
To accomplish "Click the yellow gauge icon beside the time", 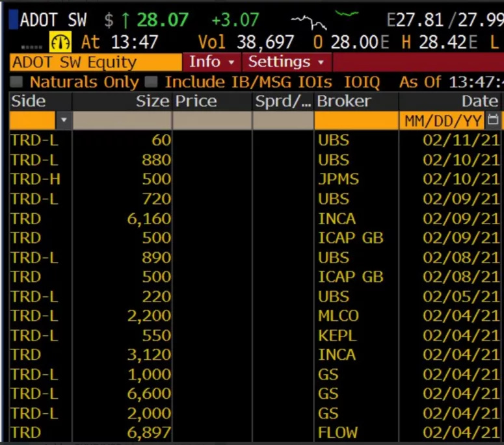I will pos(60,42).
